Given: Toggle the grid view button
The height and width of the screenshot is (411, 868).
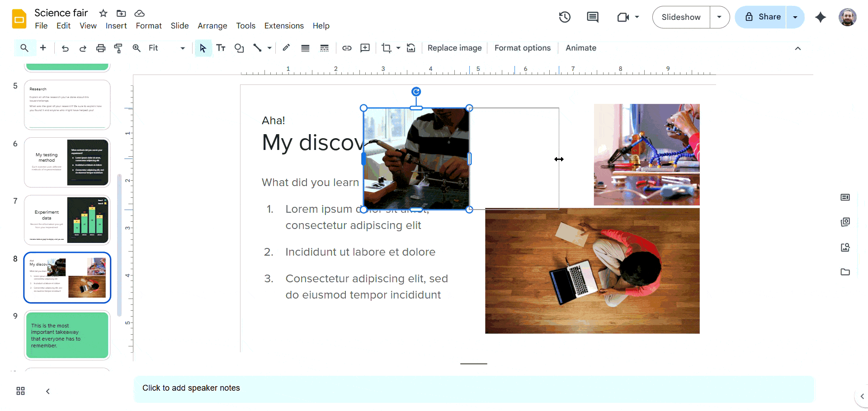Looking at the screenshot, I should click(x=21, y=391).
